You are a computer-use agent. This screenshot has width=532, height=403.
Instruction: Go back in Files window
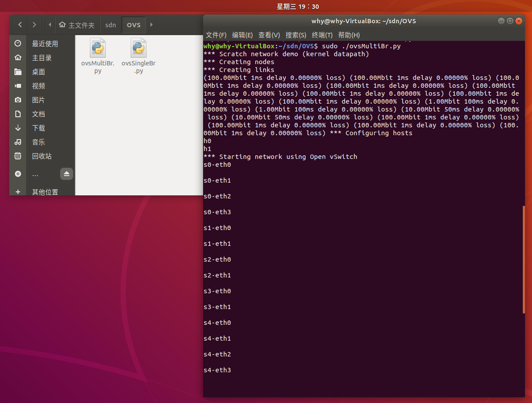pos(20,25)
